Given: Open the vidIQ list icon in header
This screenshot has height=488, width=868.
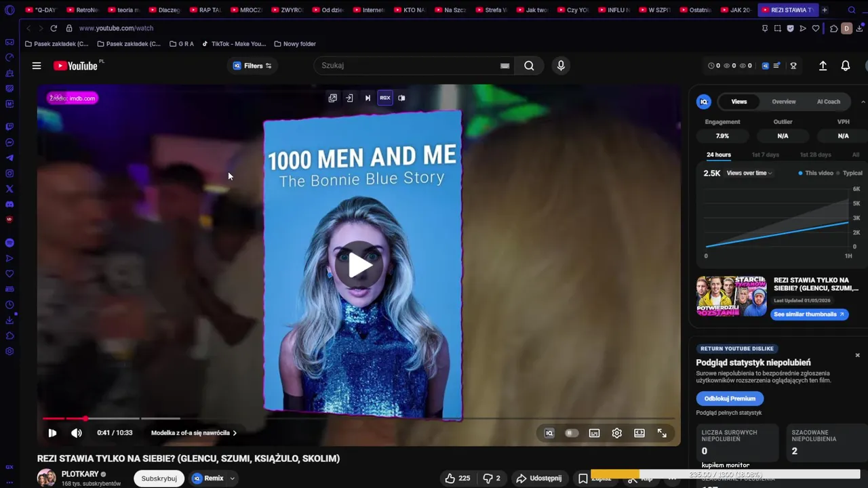Looking at the screenshot, I should click(x=777, y=66).
